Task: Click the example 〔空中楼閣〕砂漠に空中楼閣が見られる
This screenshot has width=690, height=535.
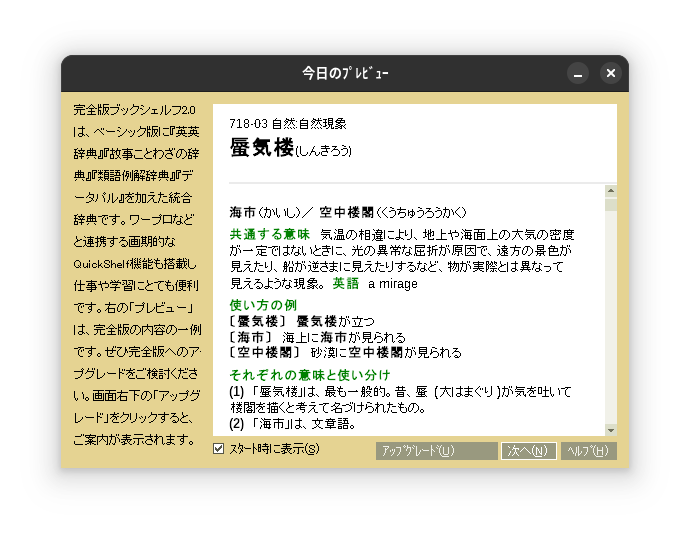Action: tap(345, 353)
